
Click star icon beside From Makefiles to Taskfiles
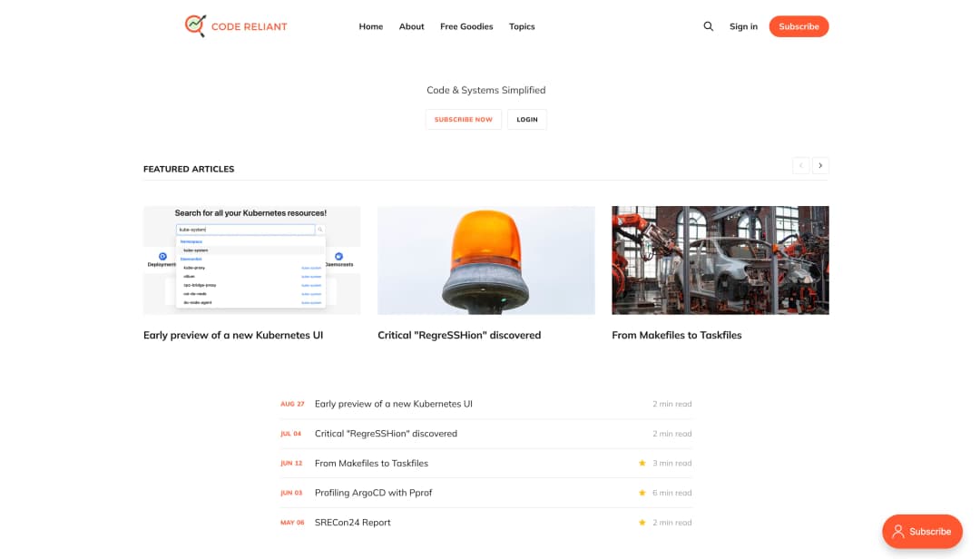[x=642, y=463]
